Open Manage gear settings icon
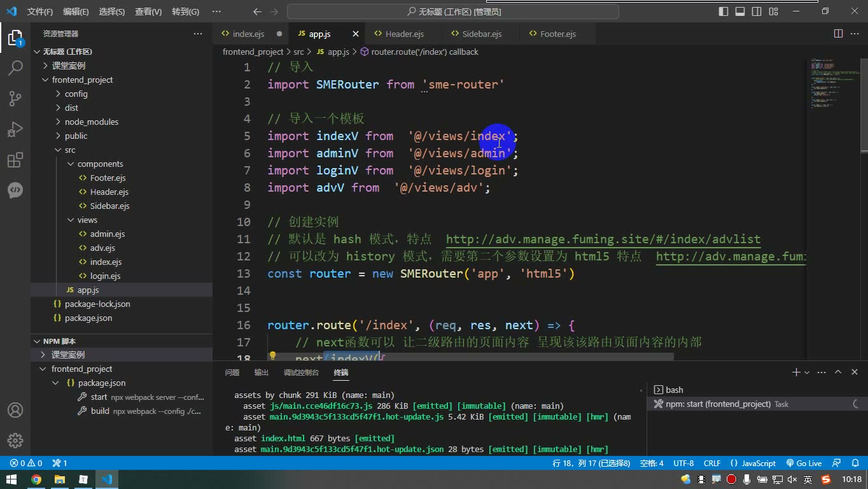Screen dimensions: 868x489 pos(15,441)
